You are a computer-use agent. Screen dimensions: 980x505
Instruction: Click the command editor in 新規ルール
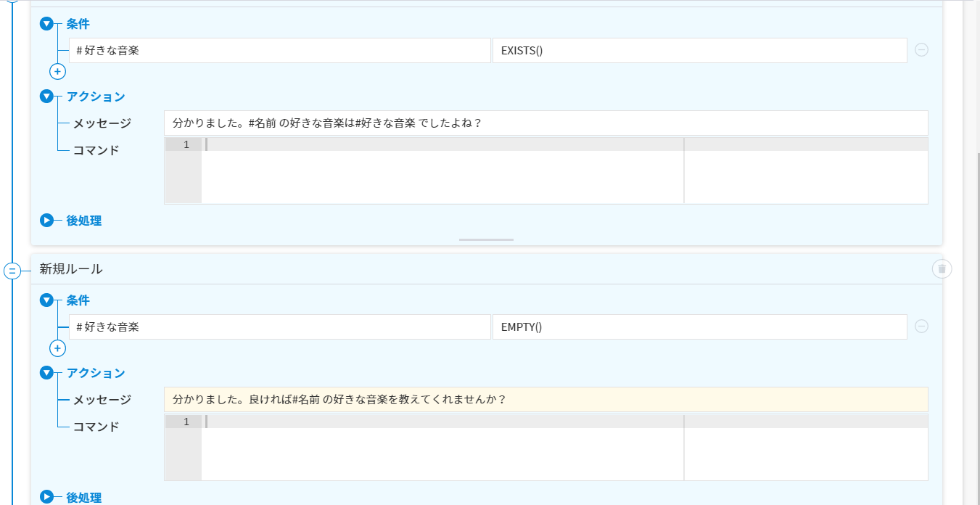tap(546, 448)
